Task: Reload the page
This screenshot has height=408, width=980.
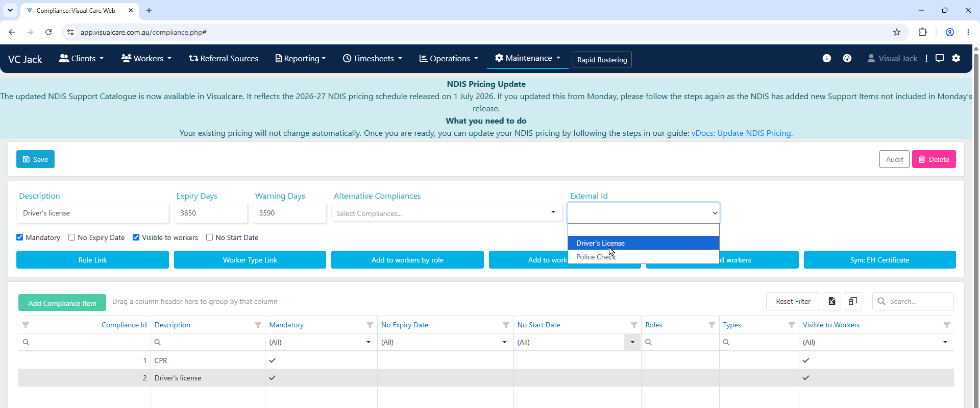Action: pyautogui.click(x=48, y=32)
